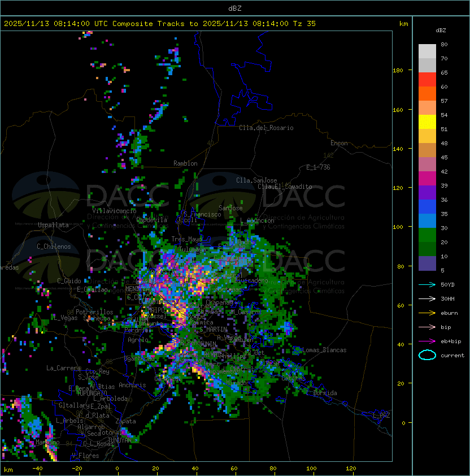The image size is (470, 476).
Task: Click the white 30HM arrow legend icon
Action: coord(427,298)
